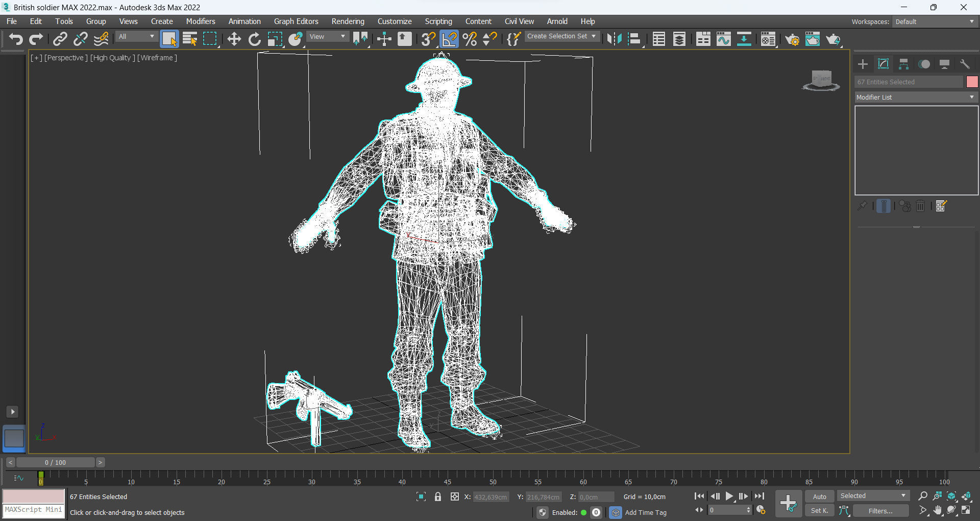Image resolution: width=980 pixels, height=521 pixels.
Task: Toggle Isolate Selection in status bar
Action: 421,496
